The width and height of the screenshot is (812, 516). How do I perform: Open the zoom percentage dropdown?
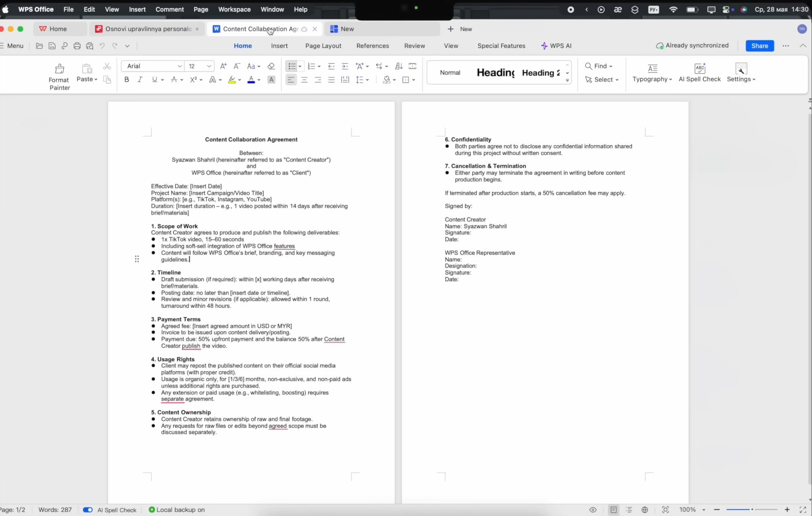click(704, 509)
